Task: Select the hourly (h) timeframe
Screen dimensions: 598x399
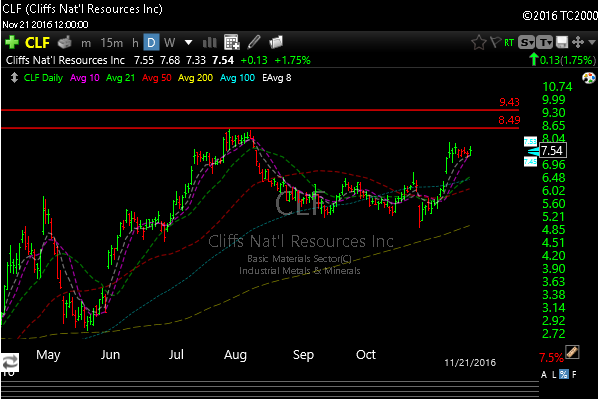Action: (x=135, y=43)
